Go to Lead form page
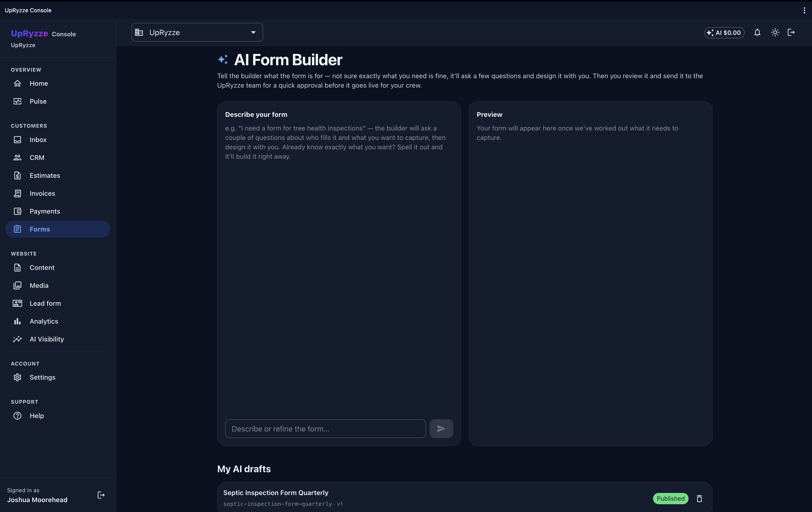 tap(58, 303)
